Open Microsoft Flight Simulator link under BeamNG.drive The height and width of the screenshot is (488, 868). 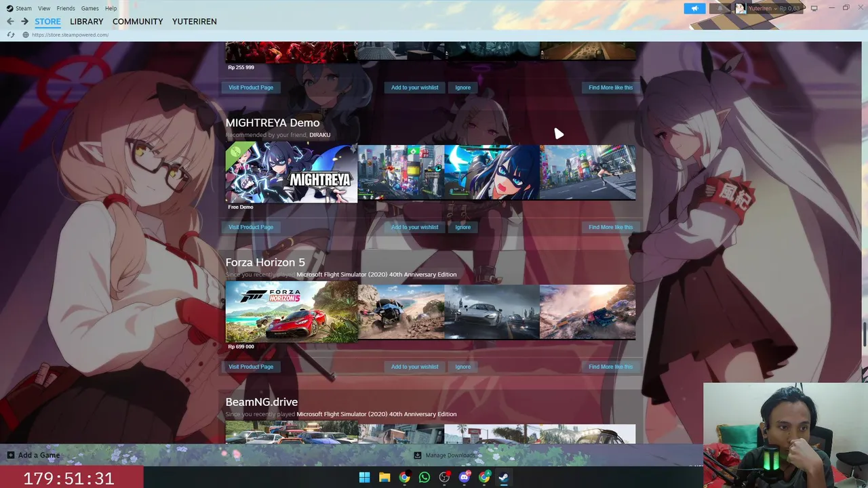tap(376, 414)
